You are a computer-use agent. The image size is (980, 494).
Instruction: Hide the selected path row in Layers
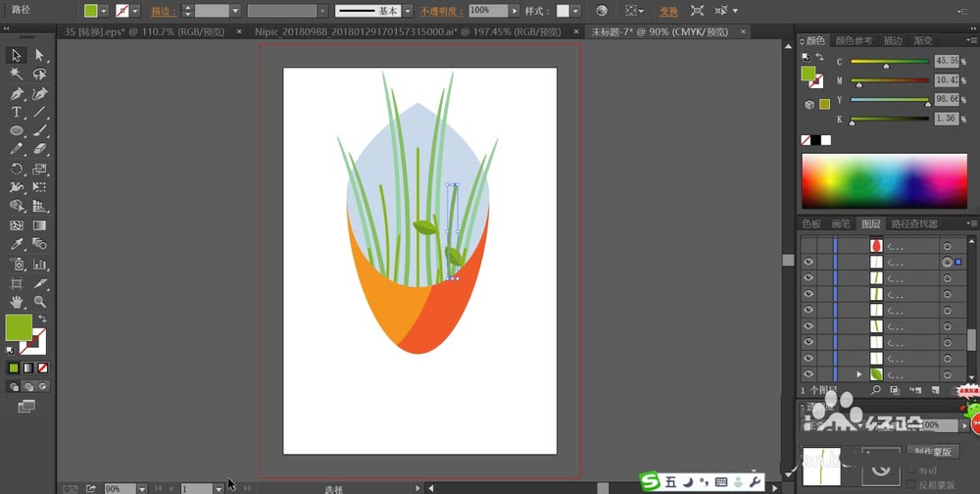click(x=808, y=262)
